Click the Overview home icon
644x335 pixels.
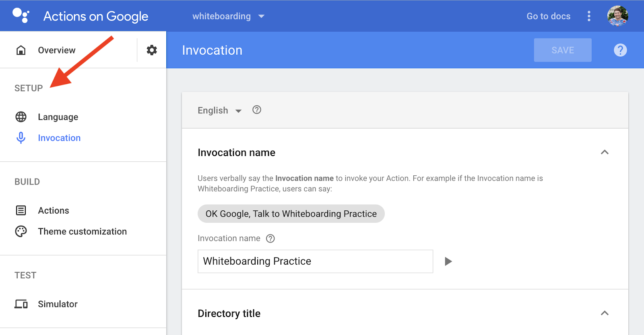point(21,50)
